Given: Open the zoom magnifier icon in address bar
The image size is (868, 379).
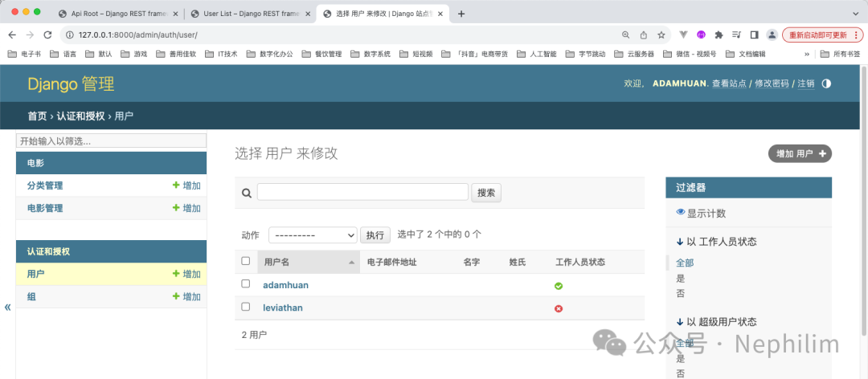Looking at the screenshot, I should (625, 35).
